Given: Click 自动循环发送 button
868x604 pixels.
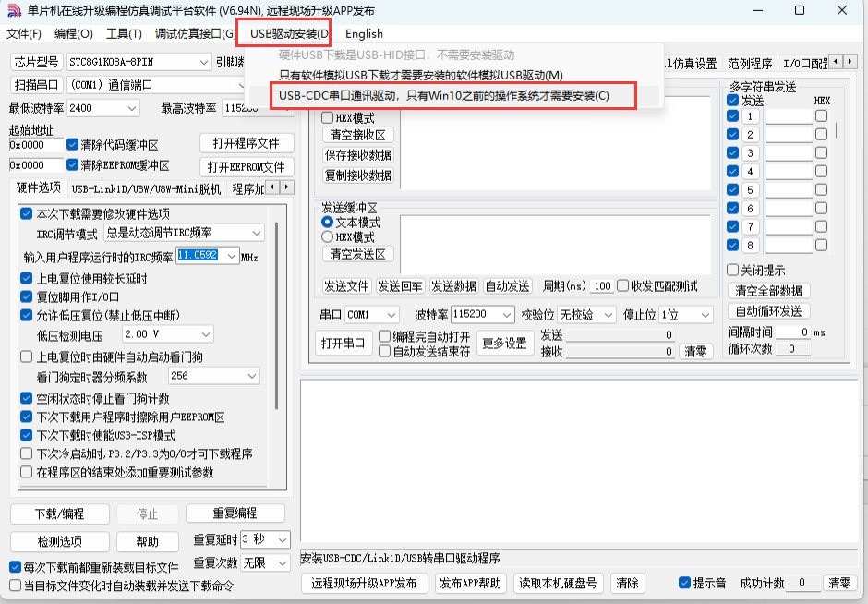Looking at the screenshot, I should coord(768,311).
